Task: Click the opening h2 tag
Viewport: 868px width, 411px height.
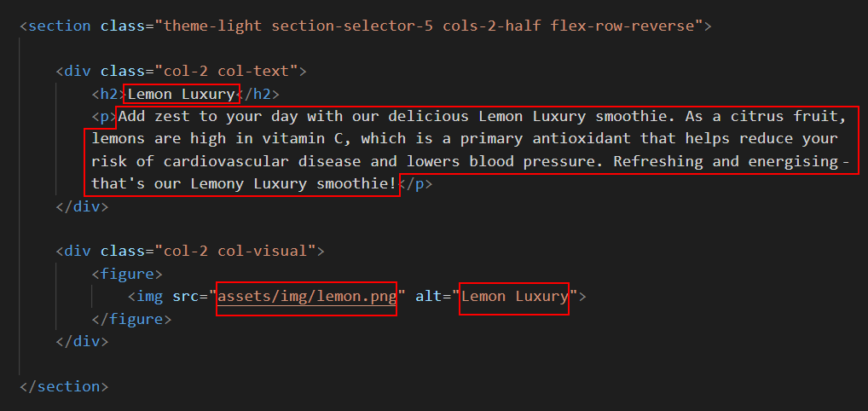Action: pyautogui.click(x=110, y=94)
